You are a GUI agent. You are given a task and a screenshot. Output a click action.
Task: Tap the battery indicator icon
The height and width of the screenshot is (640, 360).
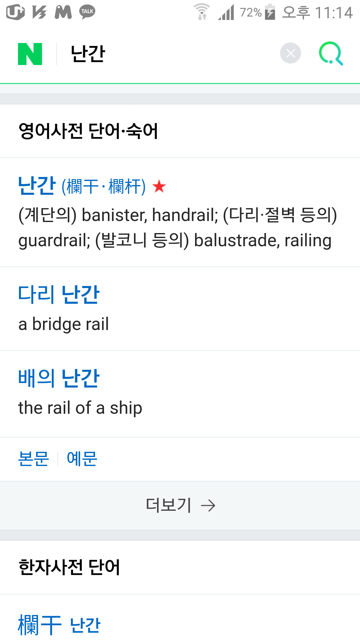270,13
